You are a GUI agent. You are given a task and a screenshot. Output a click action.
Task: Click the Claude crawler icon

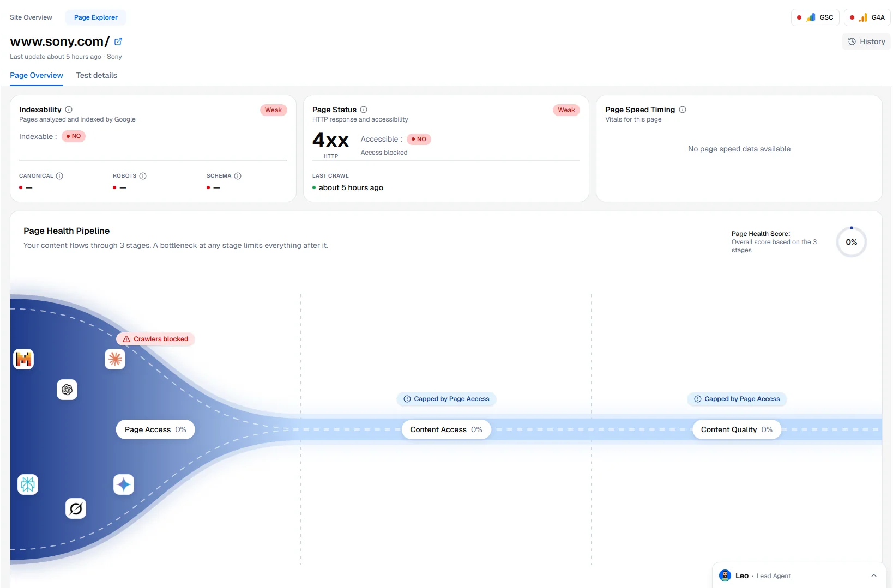(115, 359)
